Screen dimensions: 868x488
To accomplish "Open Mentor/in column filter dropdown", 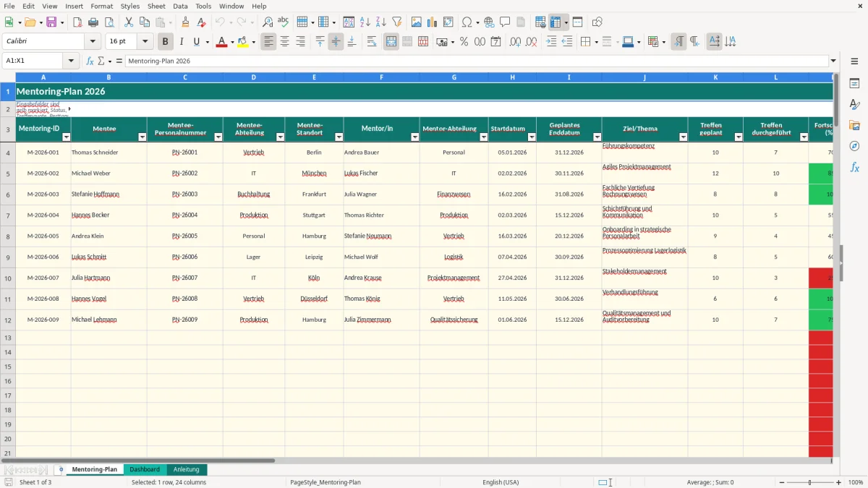I will [415, 137].
